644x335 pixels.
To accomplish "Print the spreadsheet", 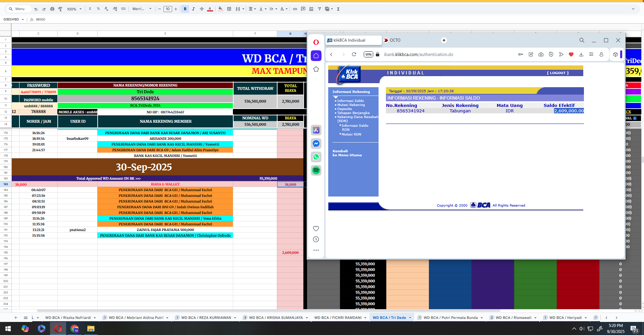I will 52,9.
